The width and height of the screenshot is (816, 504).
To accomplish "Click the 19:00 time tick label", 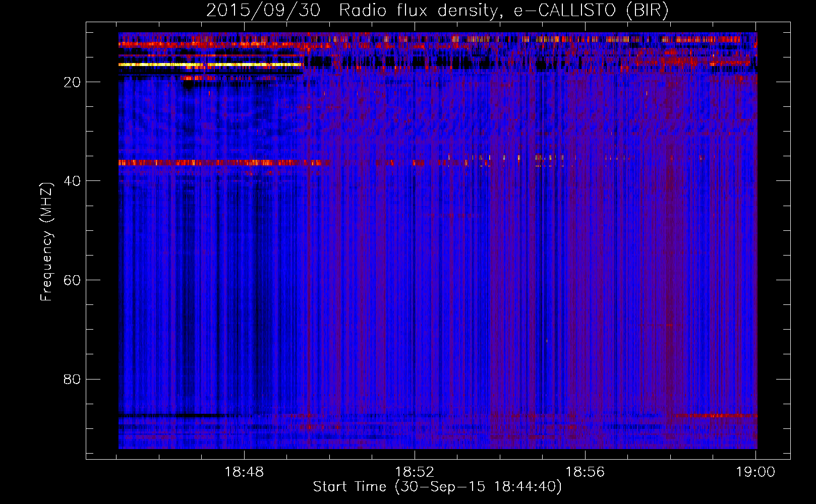I will [x=755, y=472].
